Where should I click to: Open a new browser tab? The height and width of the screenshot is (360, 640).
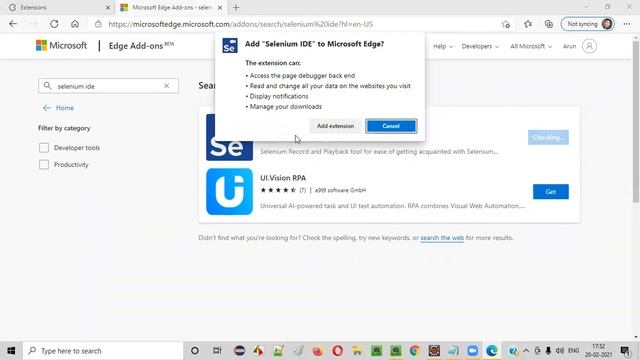[236, 7]
